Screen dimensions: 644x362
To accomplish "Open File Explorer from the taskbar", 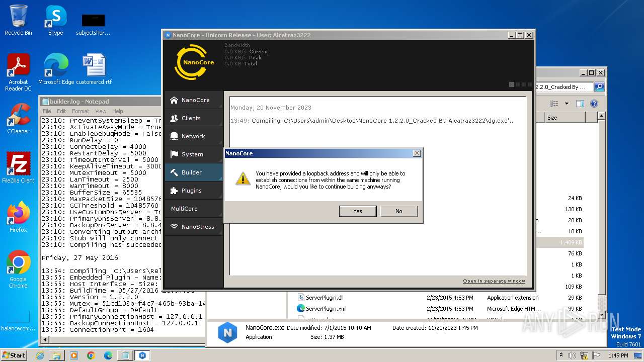I will (57, 355).
